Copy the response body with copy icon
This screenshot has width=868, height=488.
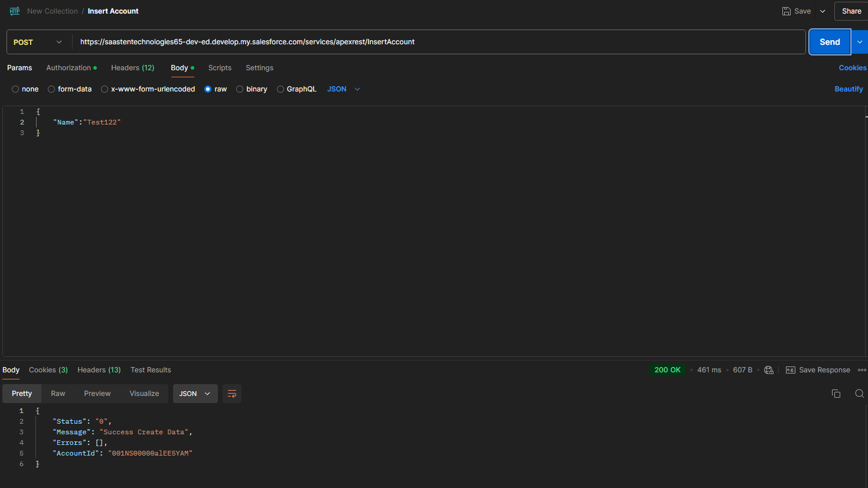point(836,394)
